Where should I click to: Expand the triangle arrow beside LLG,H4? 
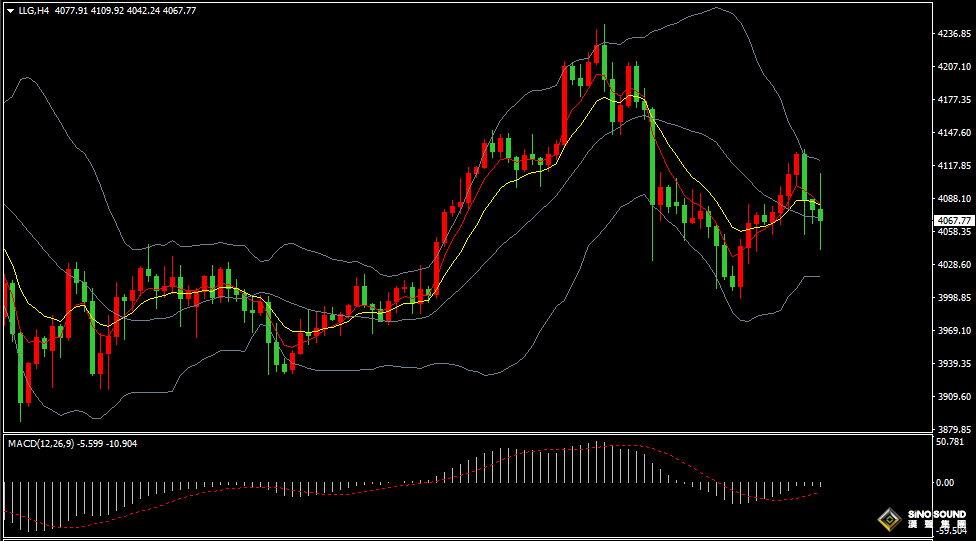click(x=10, y=11)
